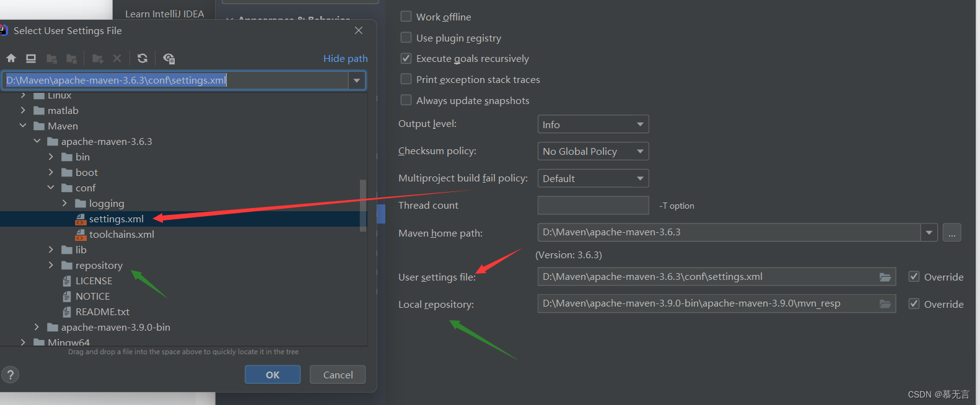Select the toolchains.xml file icon
Image resolution: width=980 pixels, height=405 pixels.
(81, 235)
